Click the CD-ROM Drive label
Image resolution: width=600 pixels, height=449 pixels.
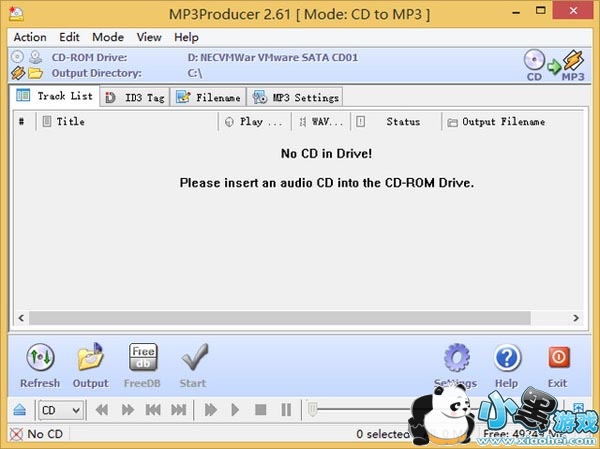pos(89,58)
